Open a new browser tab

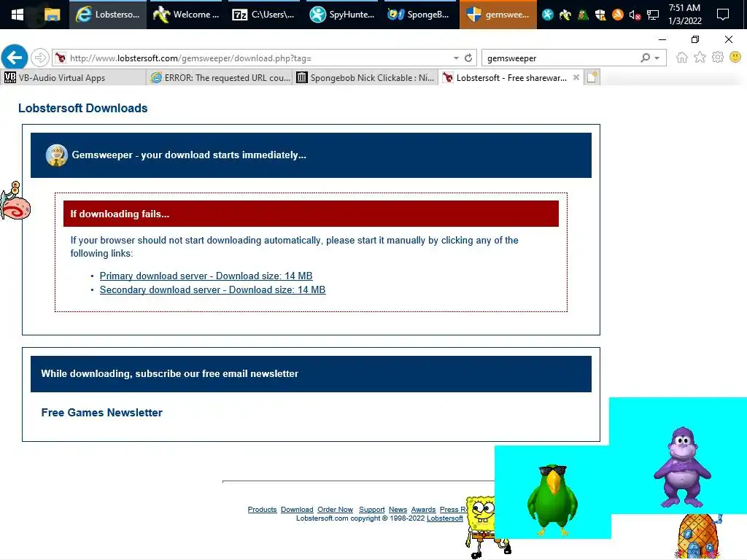click(592, 77)
